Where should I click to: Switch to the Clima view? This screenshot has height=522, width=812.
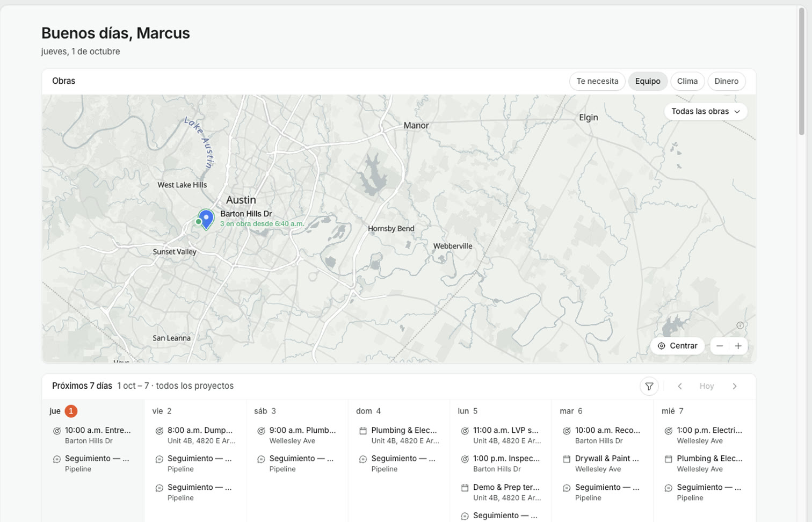coord(687,81)
